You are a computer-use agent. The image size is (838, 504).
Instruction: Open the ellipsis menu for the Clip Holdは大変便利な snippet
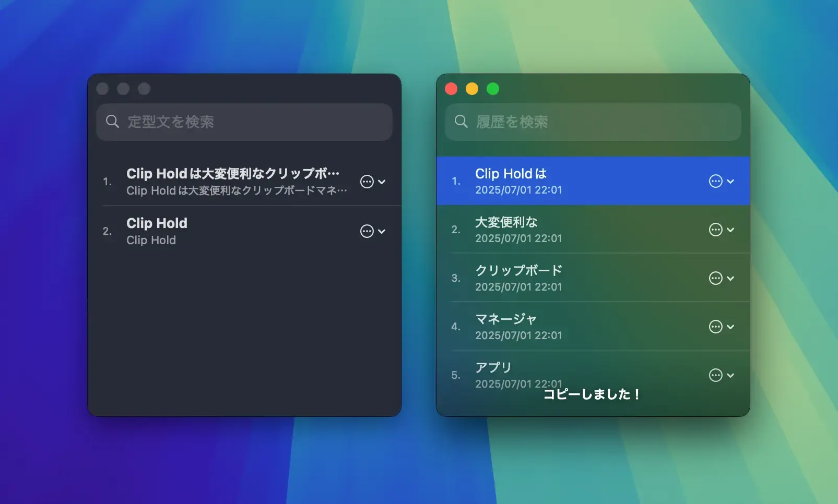pyautogui.click(x=367, y=182)
